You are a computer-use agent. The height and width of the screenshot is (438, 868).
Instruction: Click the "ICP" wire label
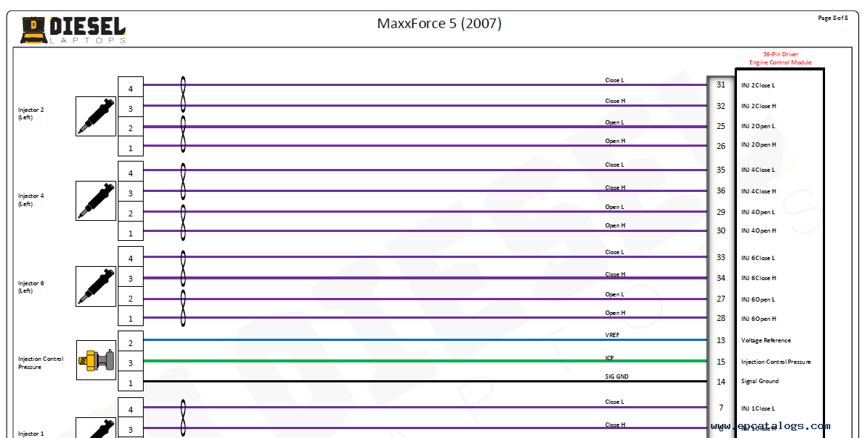tap(610, 358)
